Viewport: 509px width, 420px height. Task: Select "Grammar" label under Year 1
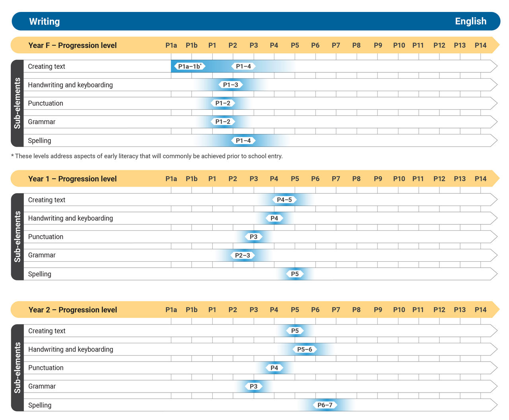click(x=41, y=255)
